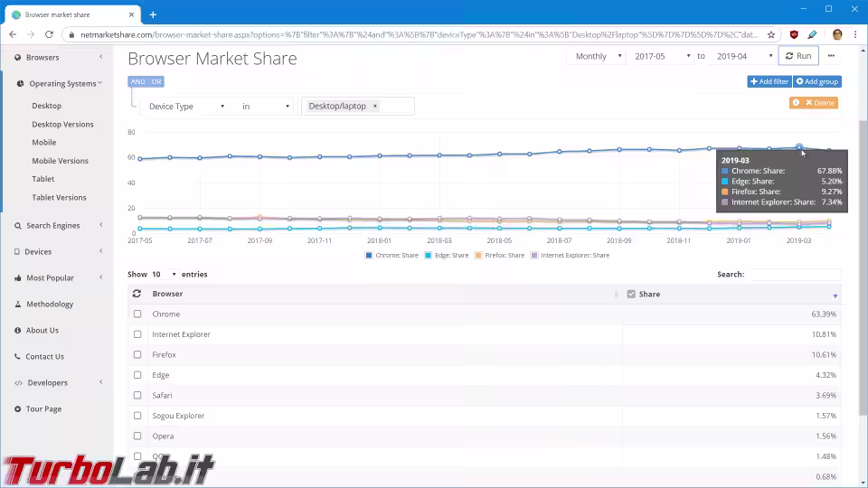Open the Tour Page link
This screenshot has height=488, width=868.
(x=43, y=408)
